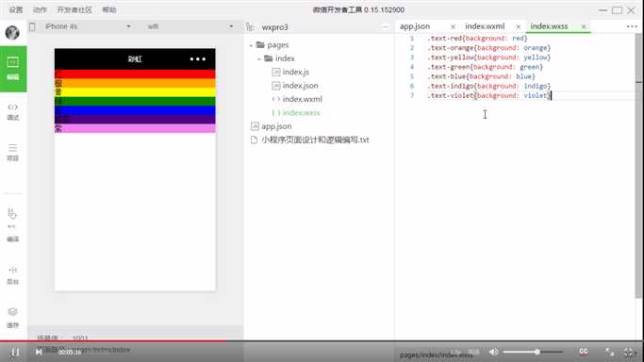Image resolution: width=644 pixels, height=362 pixels.
Task: Open the user avatar in the sidebar
Action: (x=12, y=32)
